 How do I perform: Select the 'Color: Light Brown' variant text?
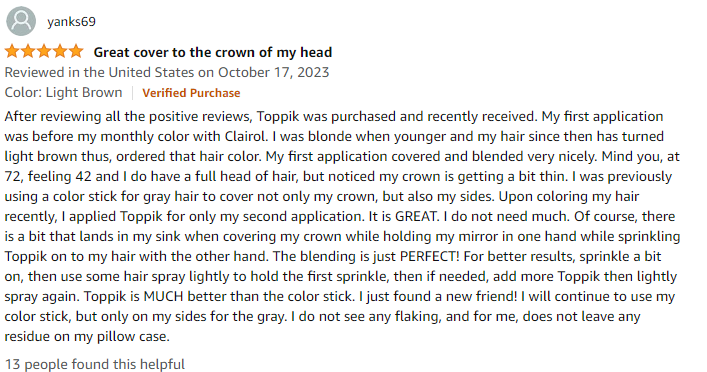coord(64,92)
